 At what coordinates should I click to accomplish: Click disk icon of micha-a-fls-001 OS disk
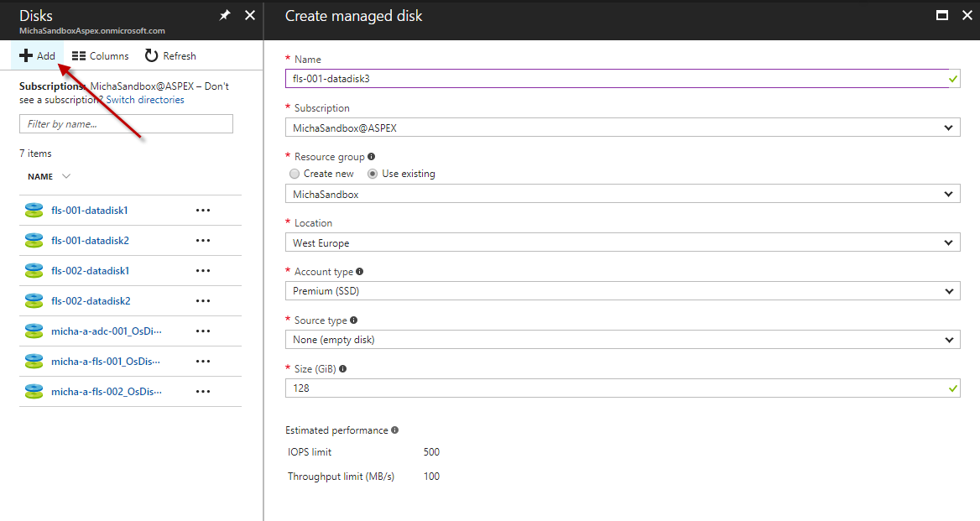tap(34, 361)
